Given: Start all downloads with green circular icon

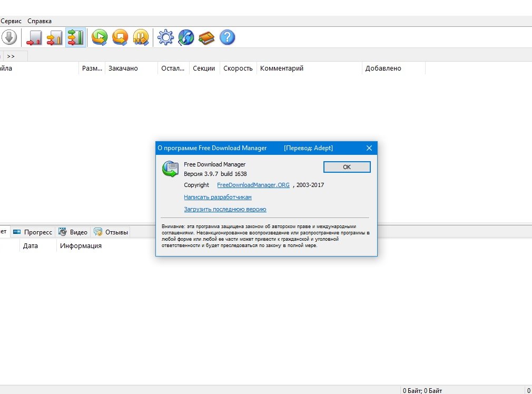Looking at the screenshot, I should [x=100, y=37].
